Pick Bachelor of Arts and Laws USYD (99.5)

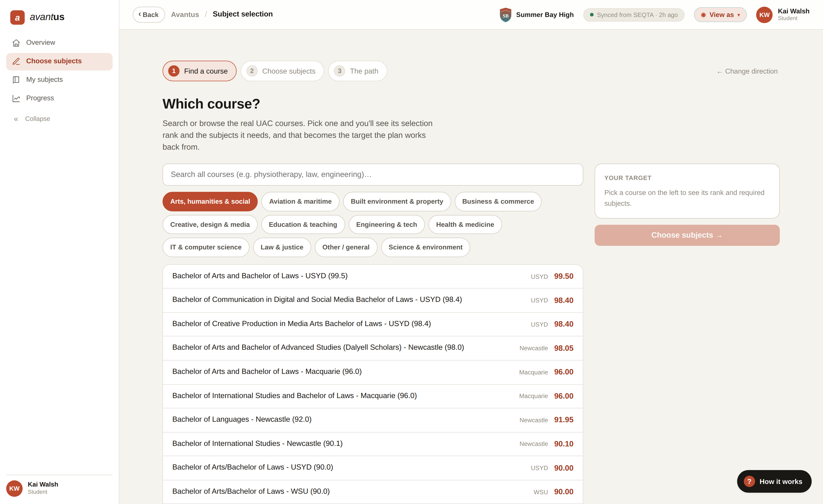click(372, 276)
